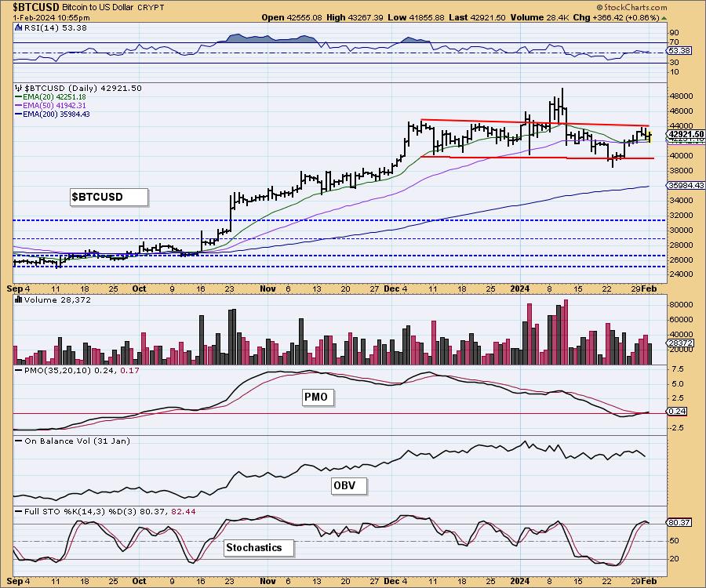Click the '2024' date label at the chart bottom

[x=520, y=581]
